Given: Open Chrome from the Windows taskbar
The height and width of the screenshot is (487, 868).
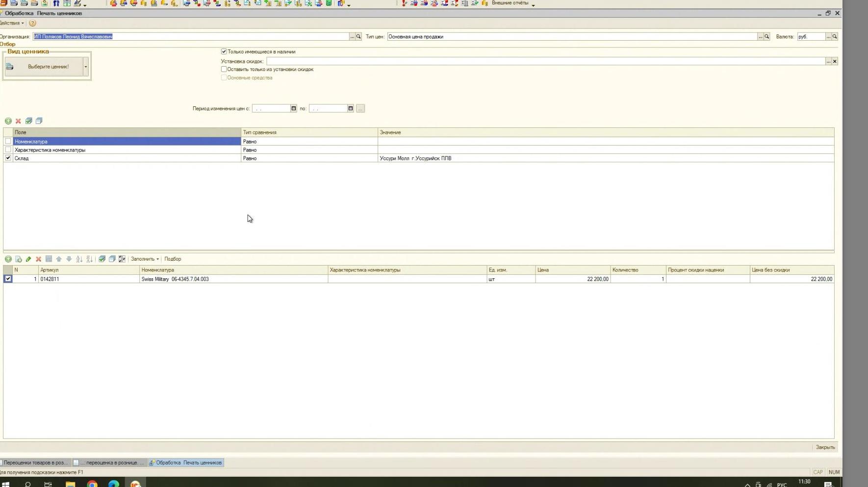Looking at the screenshot, I should point(92,484).
